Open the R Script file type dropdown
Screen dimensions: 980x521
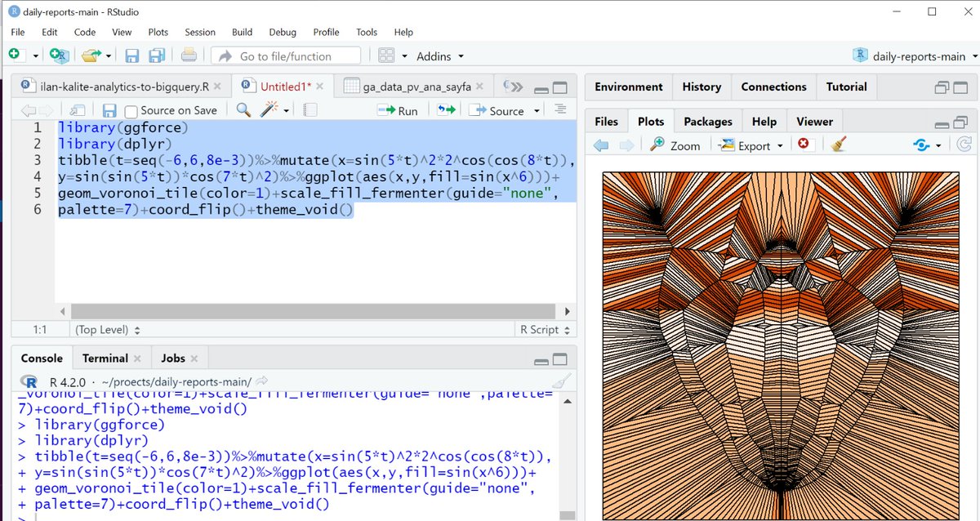tap(545, 330)
